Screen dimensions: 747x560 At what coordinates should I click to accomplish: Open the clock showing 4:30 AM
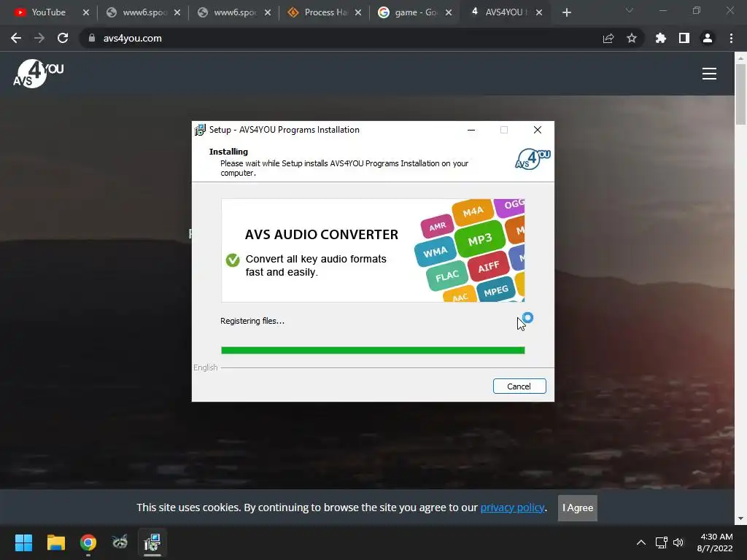[715, 542]
